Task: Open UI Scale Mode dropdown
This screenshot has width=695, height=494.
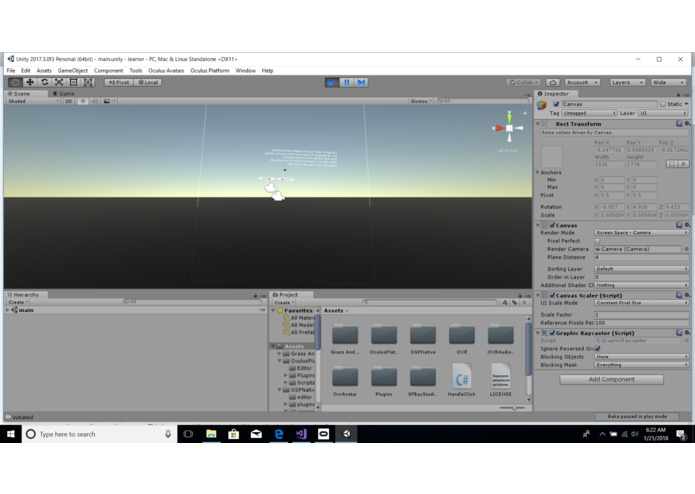Action: [641, 303]
